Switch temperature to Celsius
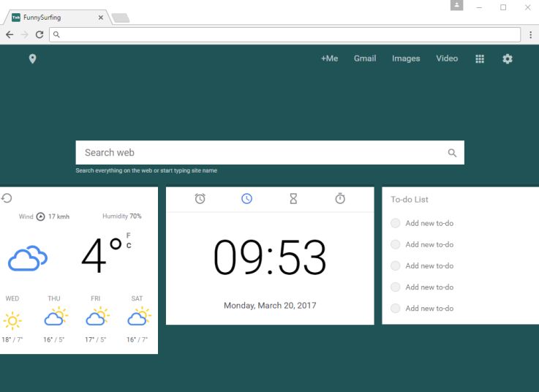Image resolution: width=539 pixels, height=392 pixels. coord(129,246)
